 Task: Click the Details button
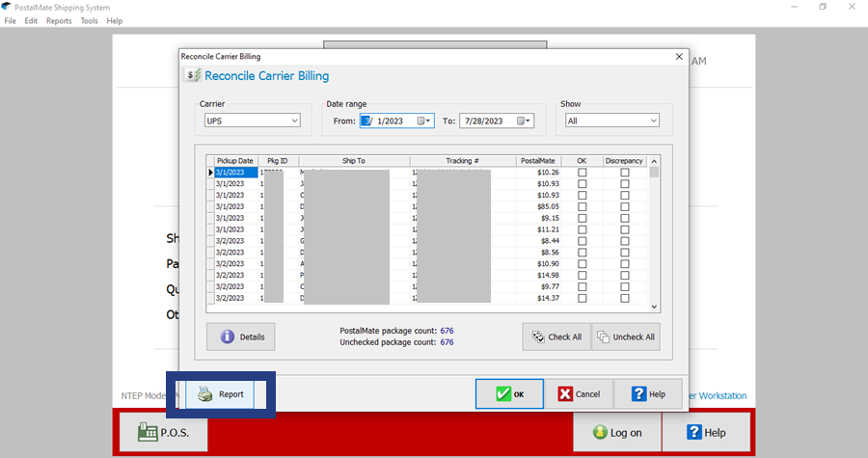point(241,337)
